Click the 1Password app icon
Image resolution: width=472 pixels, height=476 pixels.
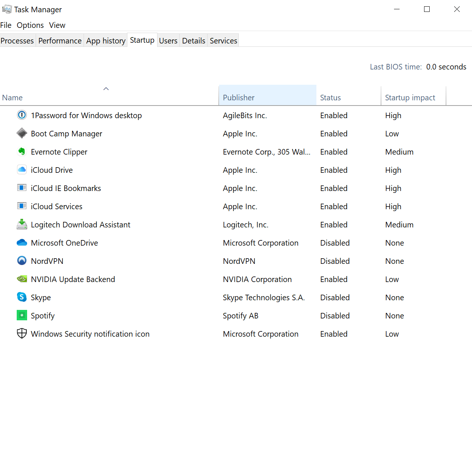22,115
